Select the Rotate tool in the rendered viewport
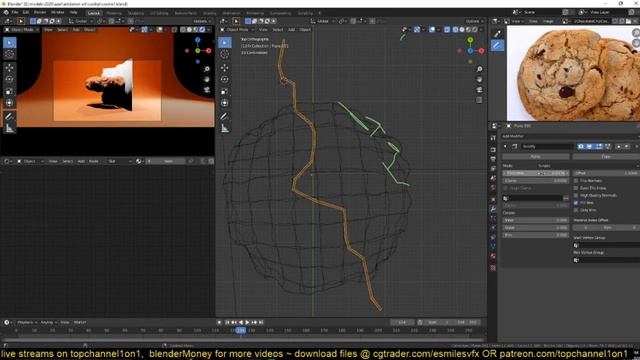Screen dimensions: 640x360 point(9,79)
